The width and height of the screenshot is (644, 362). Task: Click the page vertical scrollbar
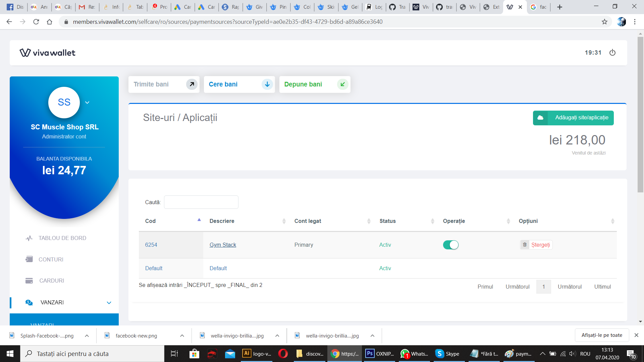tap(640, 114)
